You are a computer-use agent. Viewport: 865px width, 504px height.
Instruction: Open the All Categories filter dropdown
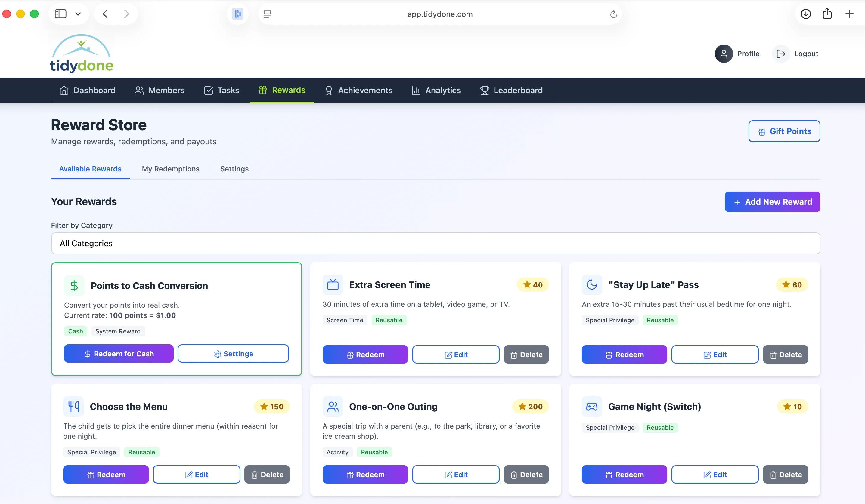pyautogui.click(x=435, y=243)
